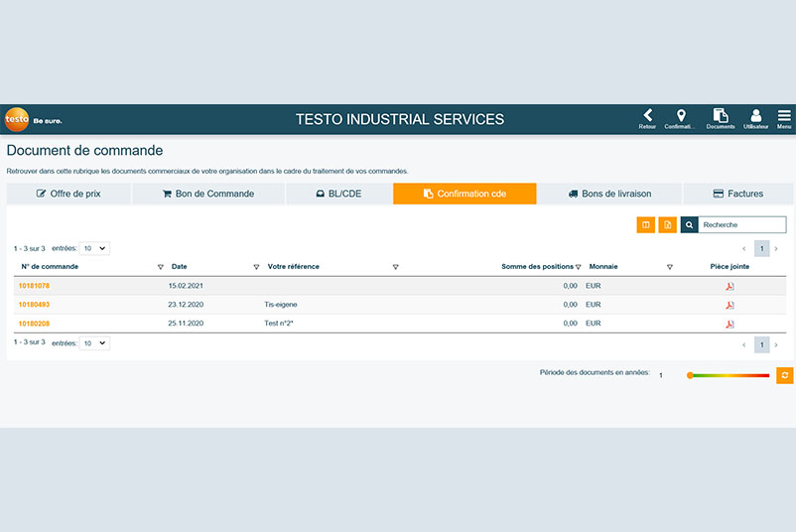
Task: Filter the Votre référence column
Action: click(x=395, y=267)
